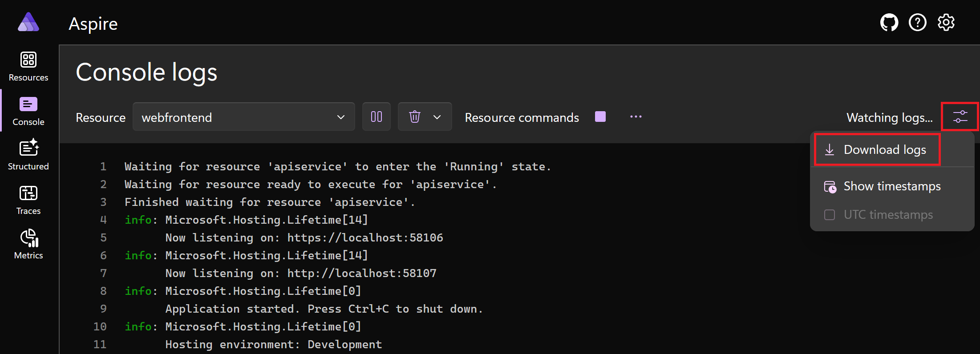This screenshot has height=354, width=980.
Task: Open the Structured logs page
Action: (x=28, y=156)
